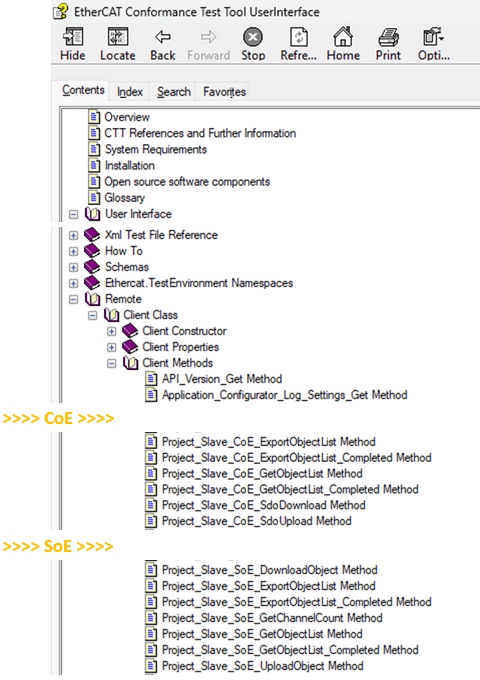Switch to the Search tab

[174, 92]
